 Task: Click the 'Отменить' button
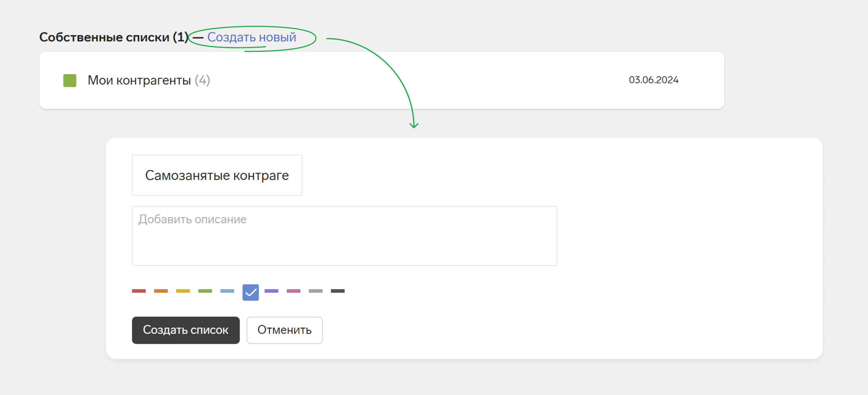tap(284, 330)
